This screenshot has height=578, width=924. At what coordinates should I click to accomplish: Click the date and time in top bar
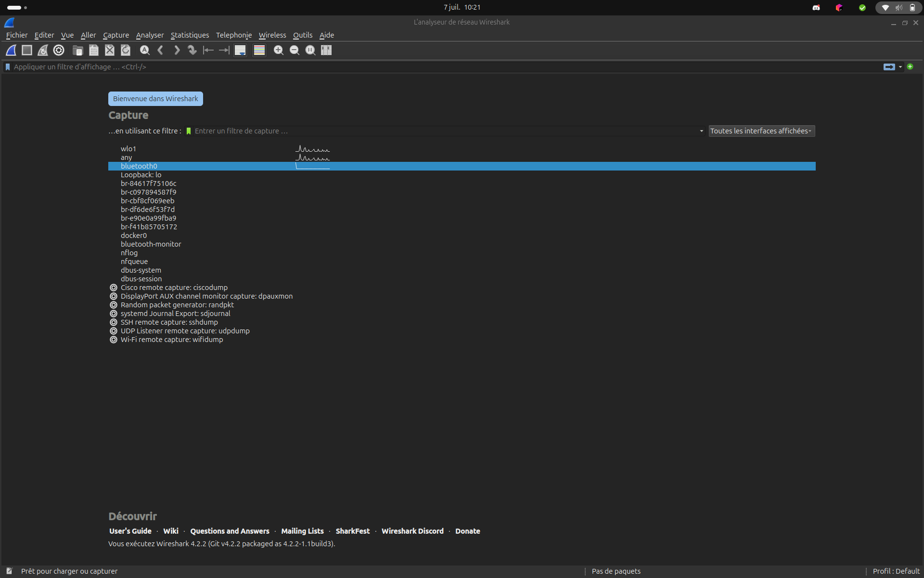(x=462, y=7)
